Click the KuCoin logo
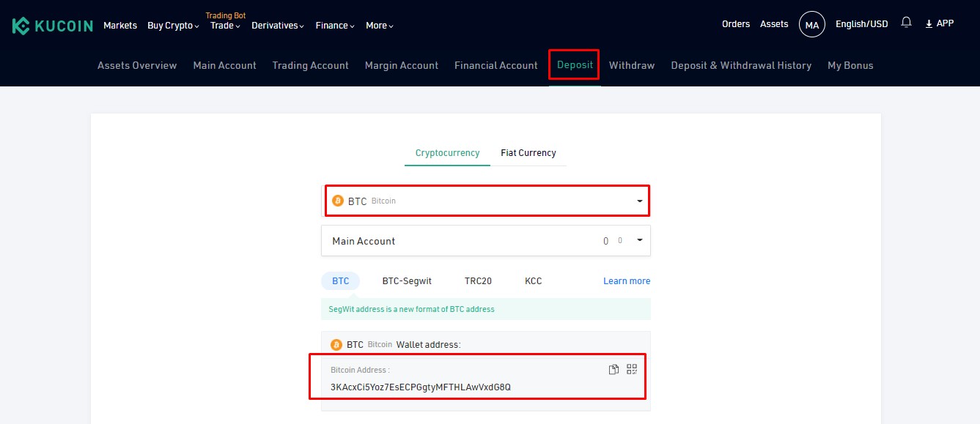Screen dimensions: 980x424 pyautogui.click(x=53, y=26)
